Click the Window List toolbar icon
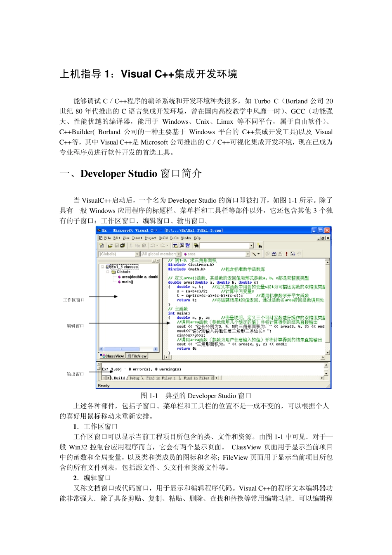392x555 pixels. pyautogui.click(x=188, y=245)
